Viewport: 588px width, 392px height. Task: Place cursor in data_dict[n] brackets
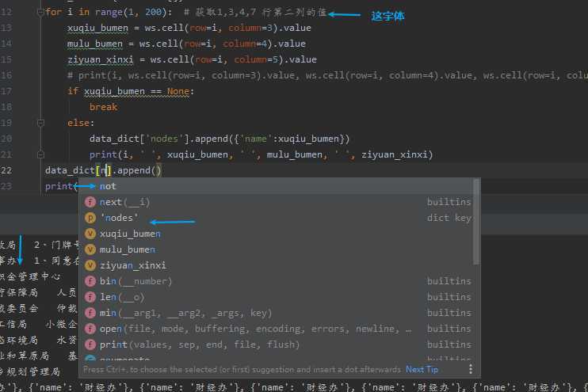(x=105, y=170)
